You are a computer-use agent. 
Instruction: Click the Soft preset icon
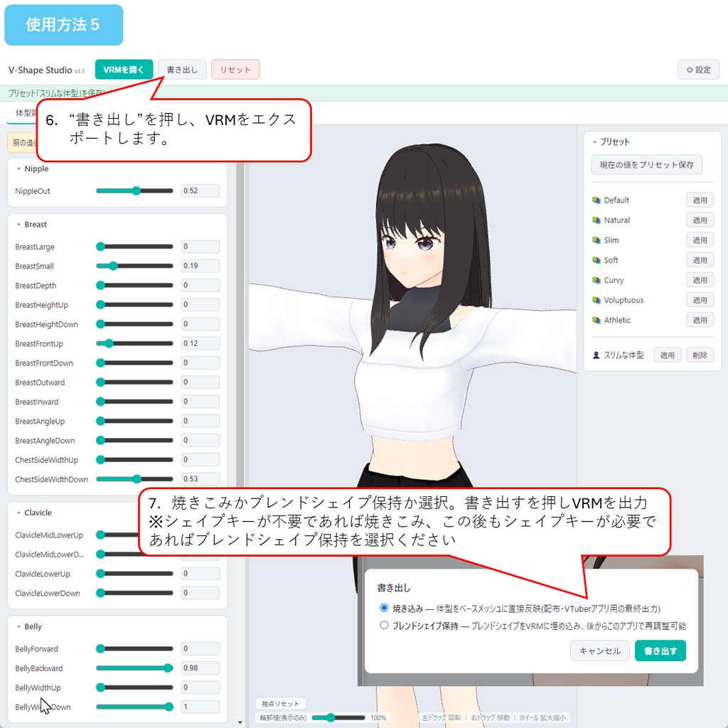click(x=596, y=260)
